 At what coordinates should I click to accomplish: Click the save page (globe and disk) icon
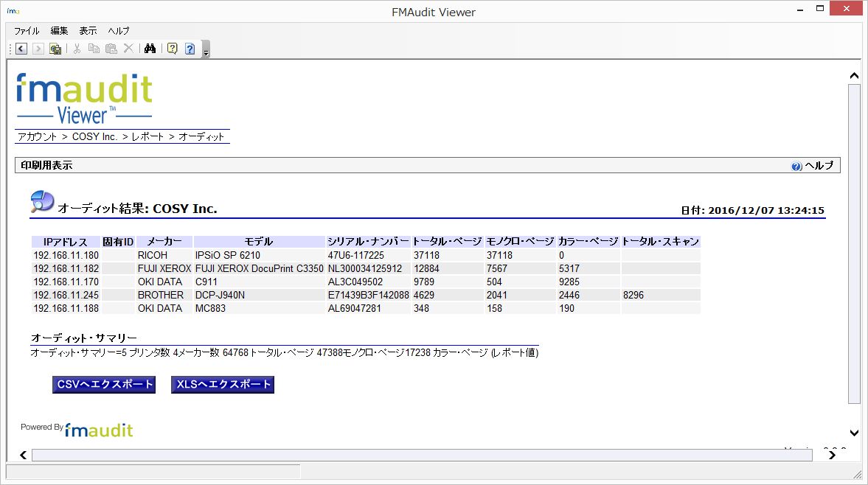point(55,49)
